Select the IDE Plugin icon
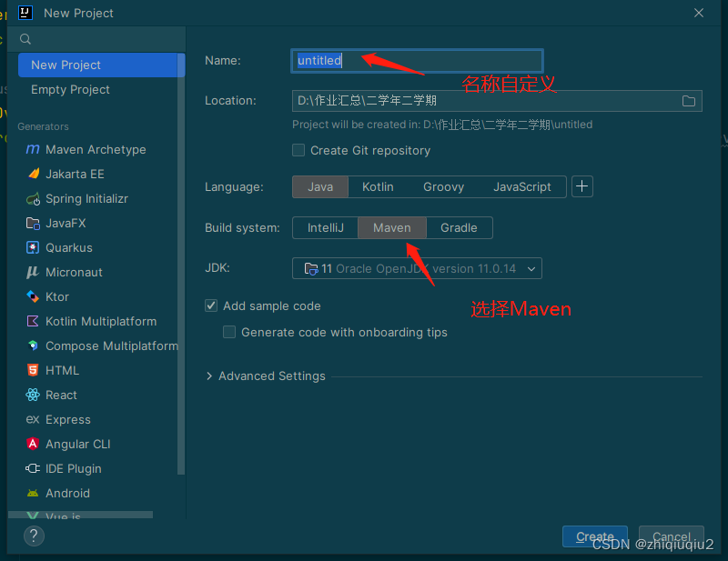The width and height of the screenshot is (728, 561). point(33,468)
